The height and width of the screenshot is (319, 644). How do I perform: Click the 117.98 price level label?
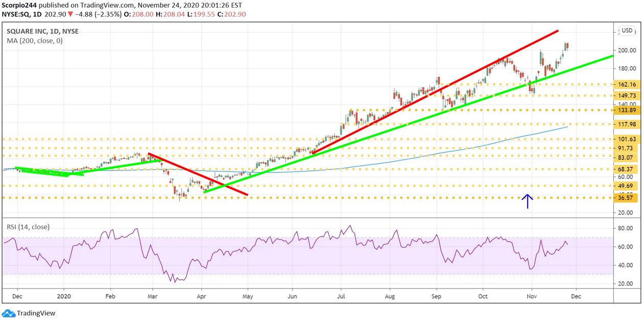click(x=627, y=125)
